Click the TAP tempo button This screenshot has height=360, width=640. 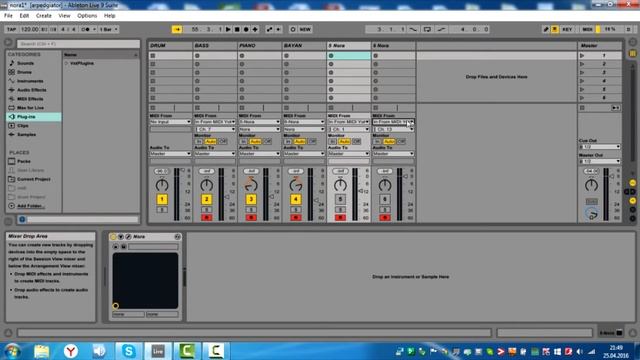coord(11,29)
